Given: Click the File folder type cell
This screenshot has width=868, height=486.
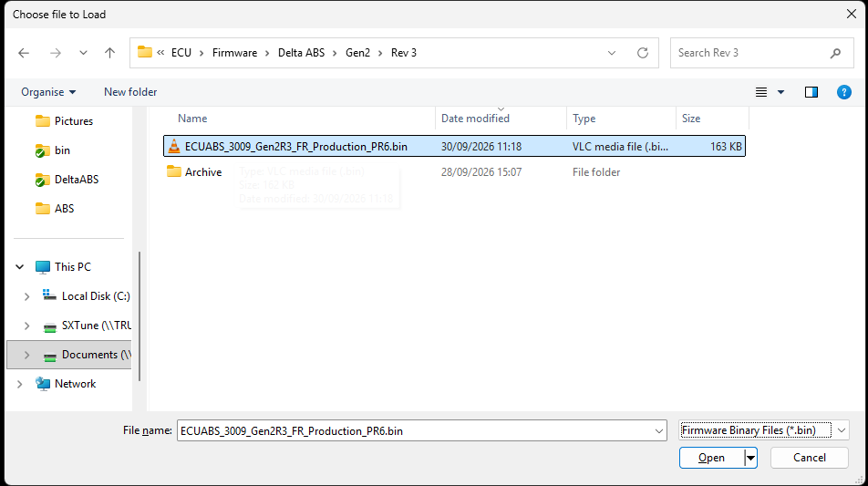Looking at the screenshot, I should [x=596, y=172].
